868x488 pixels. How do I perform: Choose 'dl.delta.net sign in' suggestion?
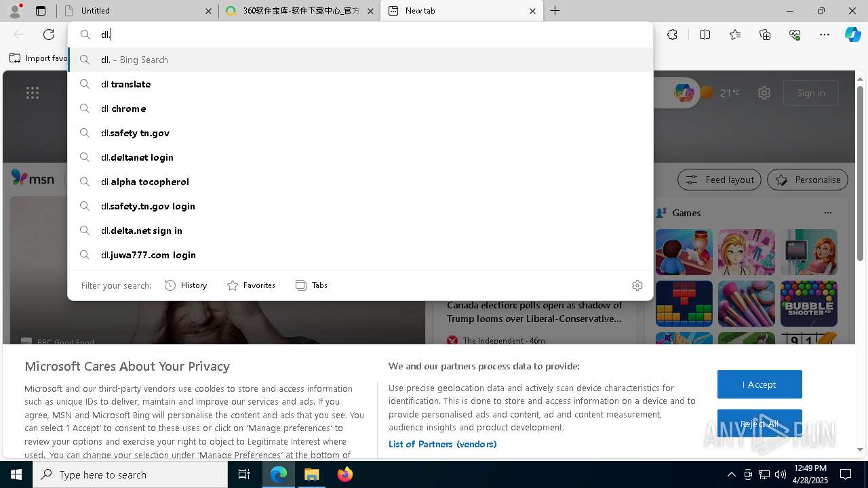point(360,230)
